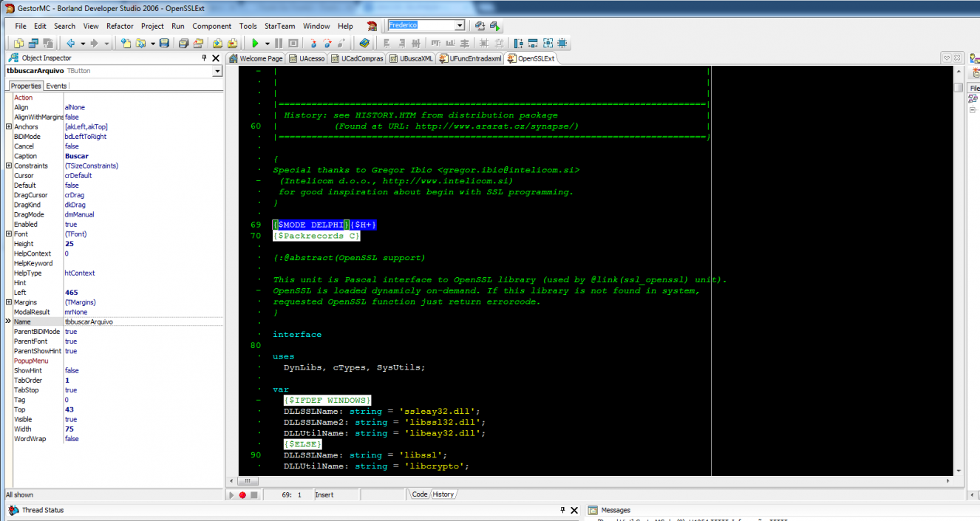Open the Refactor menu
Screen dimensions: 980x521
click(x=120, y=26)
